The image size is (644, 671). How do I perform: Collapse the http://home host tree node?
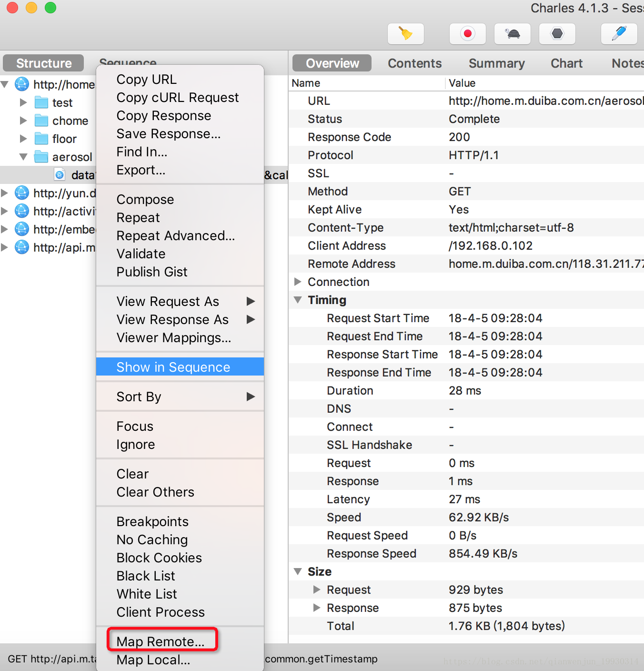(x=5, y=84)
